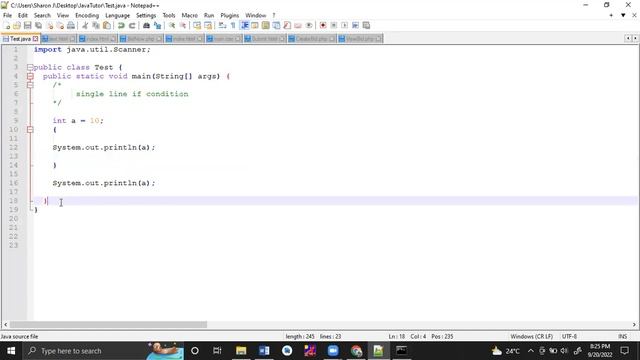Toggle INS insert mode in status bar
Screen dimensions: 640x360
click(622, 336)
